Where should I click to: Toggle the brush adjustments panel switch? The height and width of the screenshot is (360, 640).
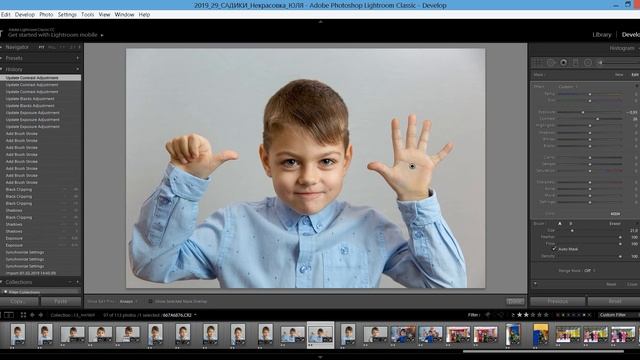535,284
